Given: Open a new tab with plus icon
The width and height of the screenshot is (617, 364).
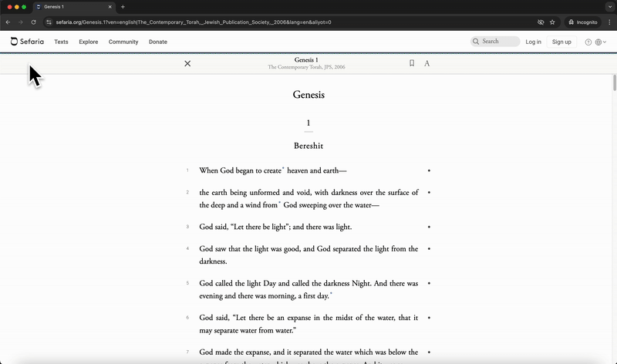Looking at the screenshot, I should click(123, 7).
